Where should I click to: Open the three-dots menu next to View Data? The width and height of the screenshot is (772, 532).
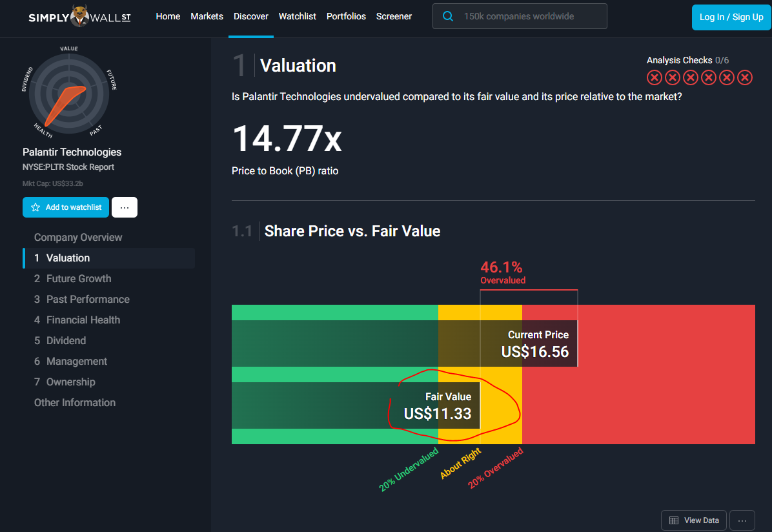click(x=742, y=520)
